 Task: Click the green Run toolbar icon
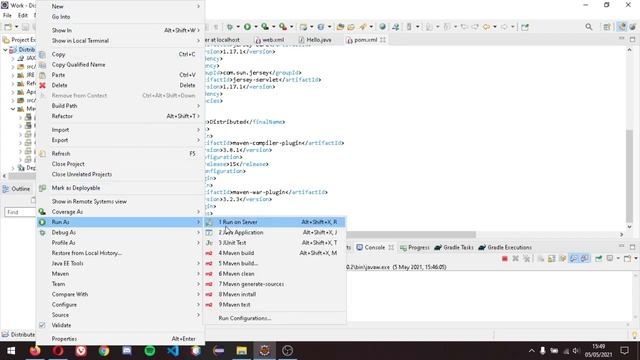coord(247,27)
